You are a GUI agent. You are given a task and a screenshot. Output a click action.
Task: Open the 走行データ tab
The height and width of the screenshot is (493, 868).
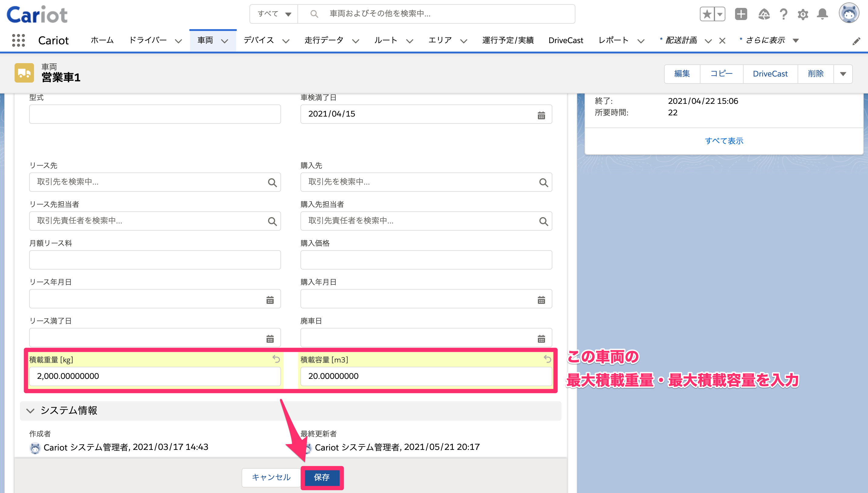tap(324, 40)
